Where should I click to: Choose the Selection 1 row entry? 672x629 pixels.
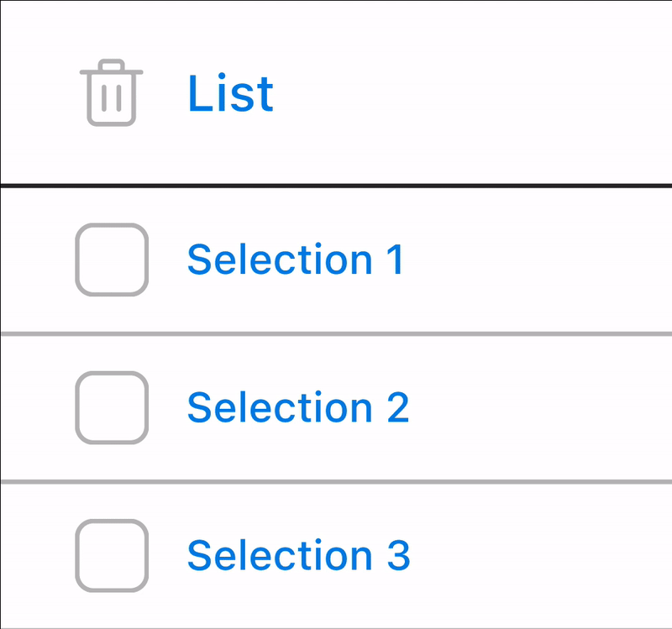pyautogui.click(x=337, y=259)
